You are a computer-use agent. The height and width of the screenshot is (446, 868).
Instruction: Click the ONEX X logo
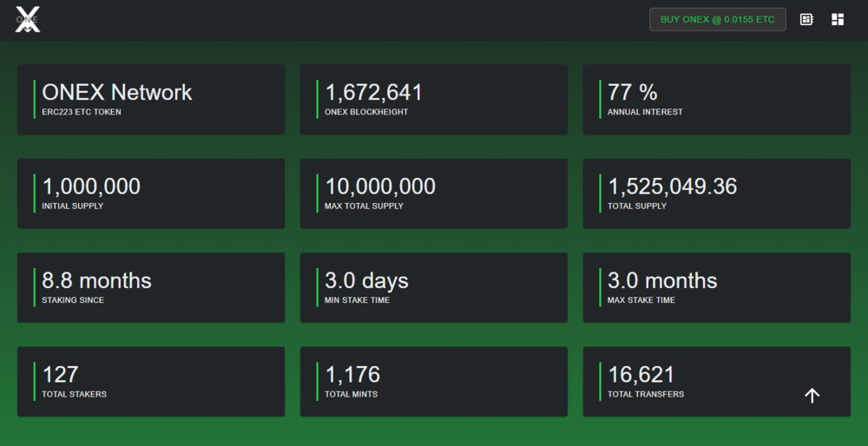(x=27, y=19)
